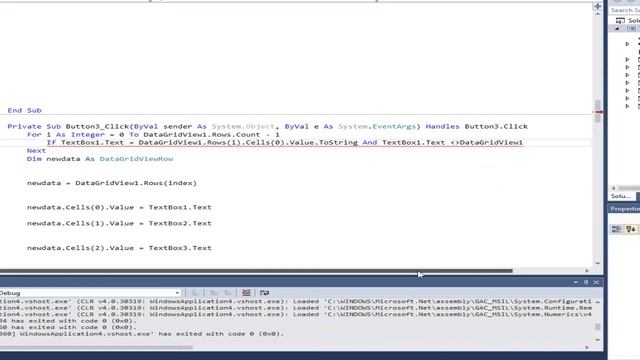Click Output line mentioning System.Numerics

(x=296, y=314)
